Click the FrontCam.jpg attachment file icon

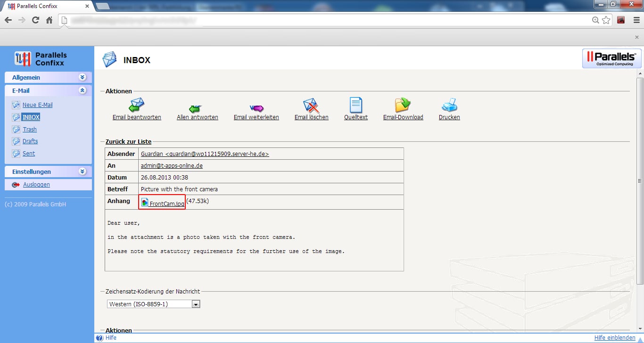coord(145,202)
